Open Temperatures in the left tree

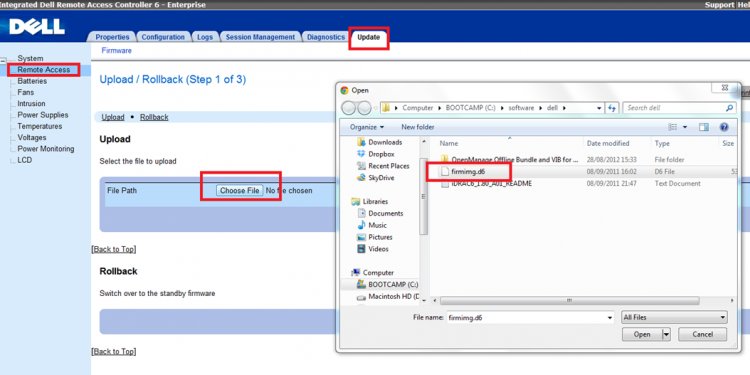40,126
